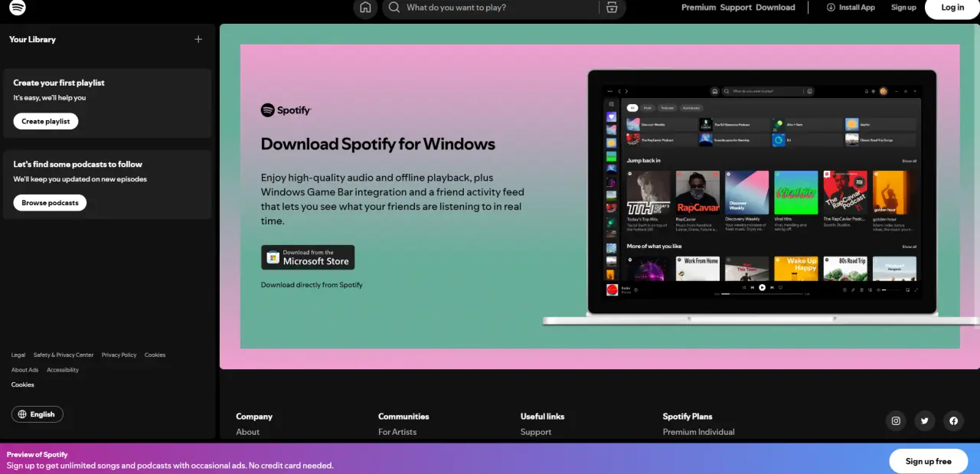Click Sign up in the top bar
980x474 pixels.
click(903, 8)
